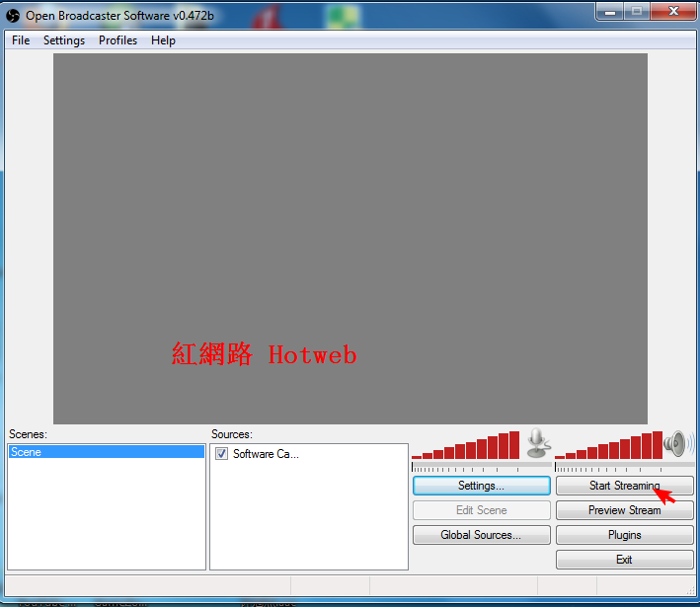Open the Help menu
This screenshot has height=607, width=700.
163,40
